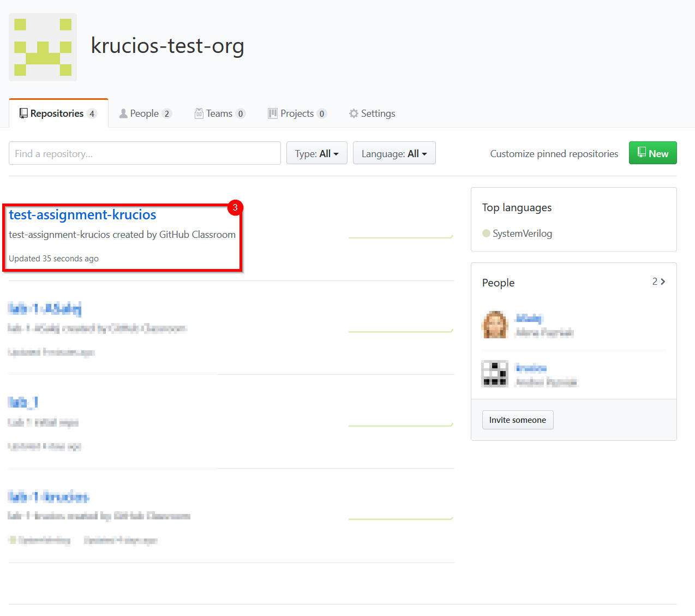Click the Teams tab icon
Screen dimensions: 695x616
[199, 113]
